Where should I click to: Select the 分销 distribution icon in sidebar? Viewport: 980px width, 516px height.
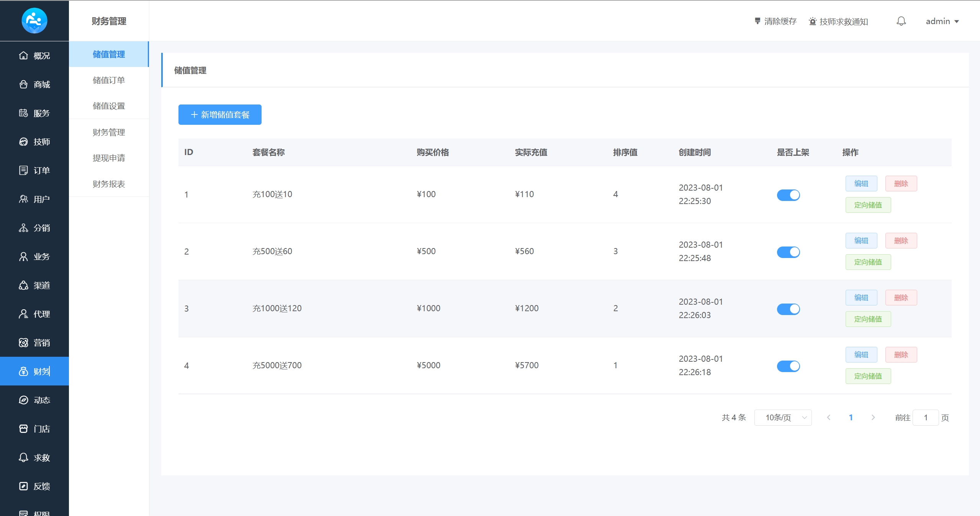23,228
